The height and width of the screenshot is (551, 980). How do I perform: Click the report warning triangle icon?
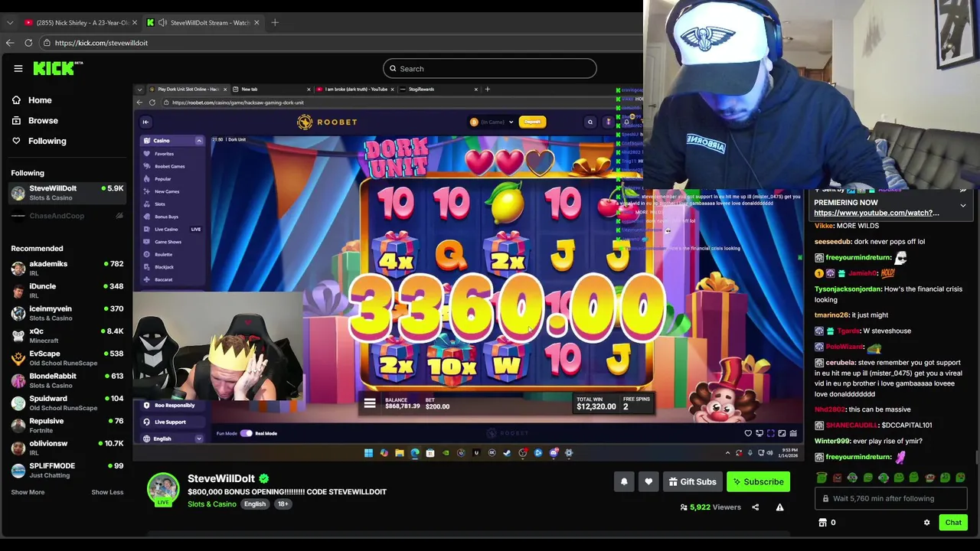click(x=779, y=507)
